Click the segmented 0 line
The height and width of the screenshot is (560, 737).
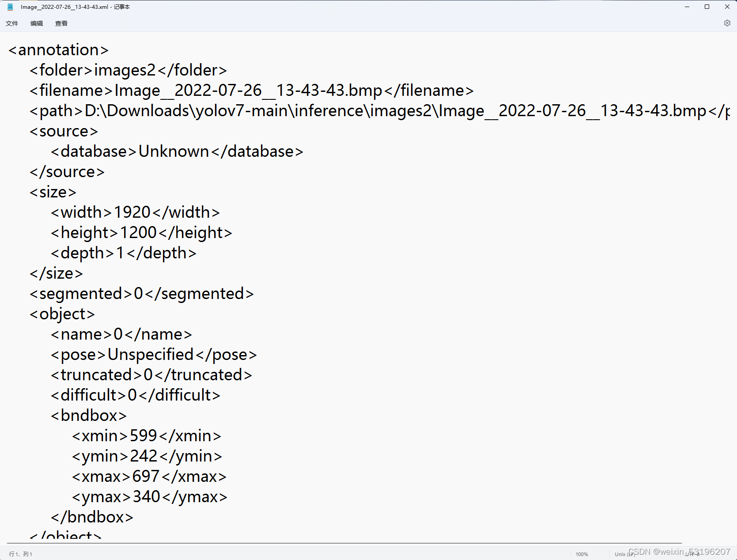[x=142, y=294]
